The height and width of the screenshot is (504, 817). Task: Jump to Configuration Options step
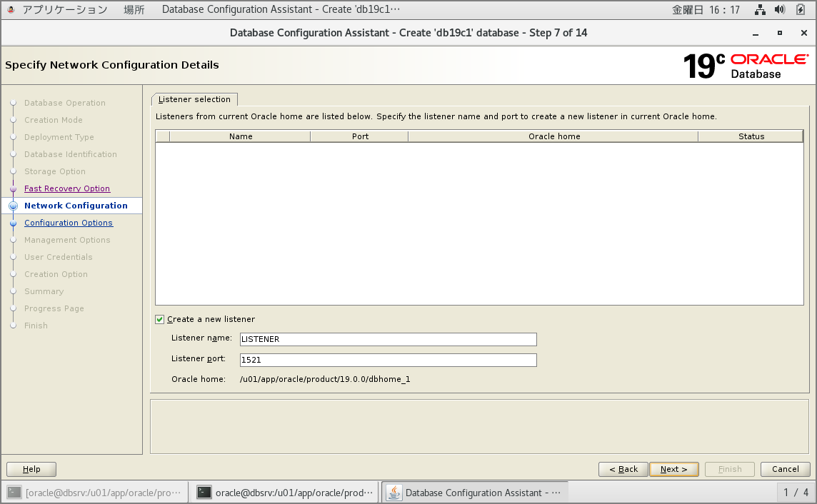tap(69, 223)
